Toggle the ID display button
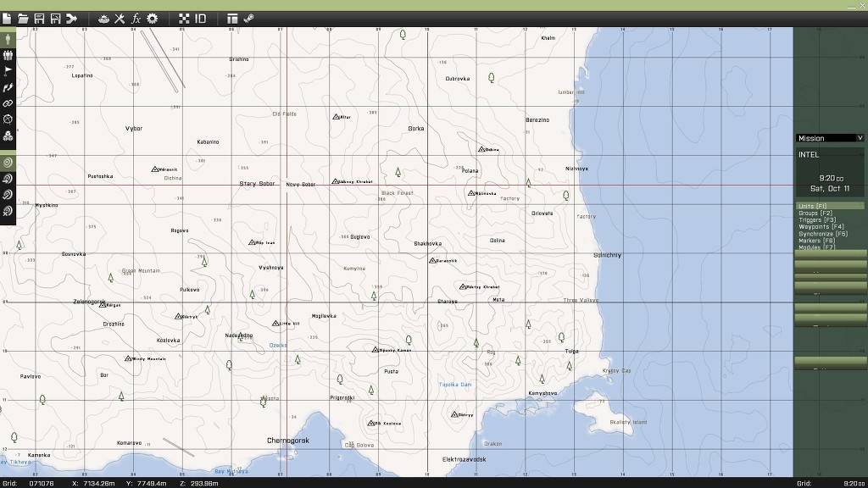The height and width of the screenshot is (488, 868). pyautogui.click(x=201, y=18)
